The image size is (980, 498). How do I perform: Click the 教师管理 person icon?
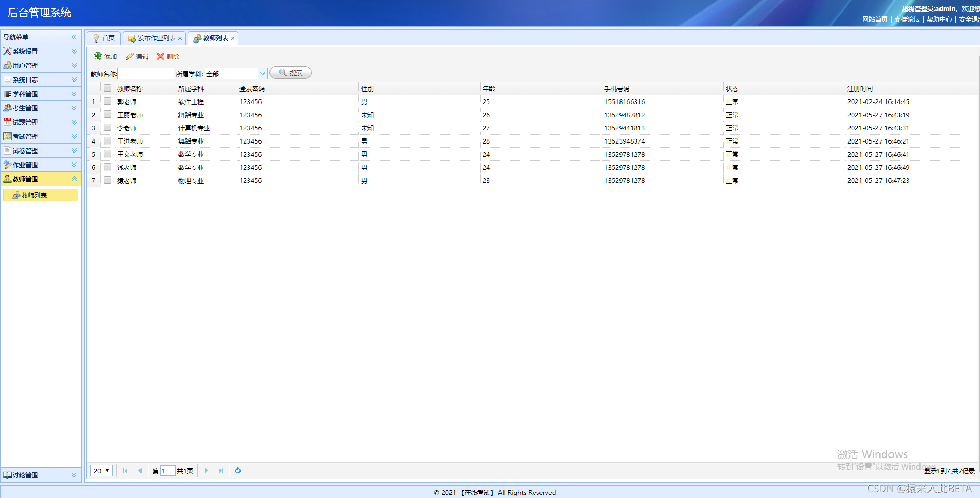click(x=7, y=179)
